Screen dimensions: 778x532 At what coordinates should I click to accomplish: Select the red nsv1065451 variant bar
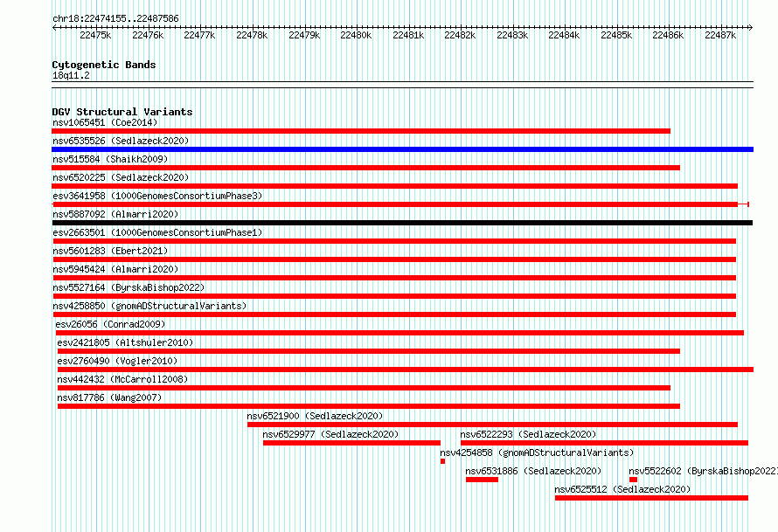tap(361, 131)
